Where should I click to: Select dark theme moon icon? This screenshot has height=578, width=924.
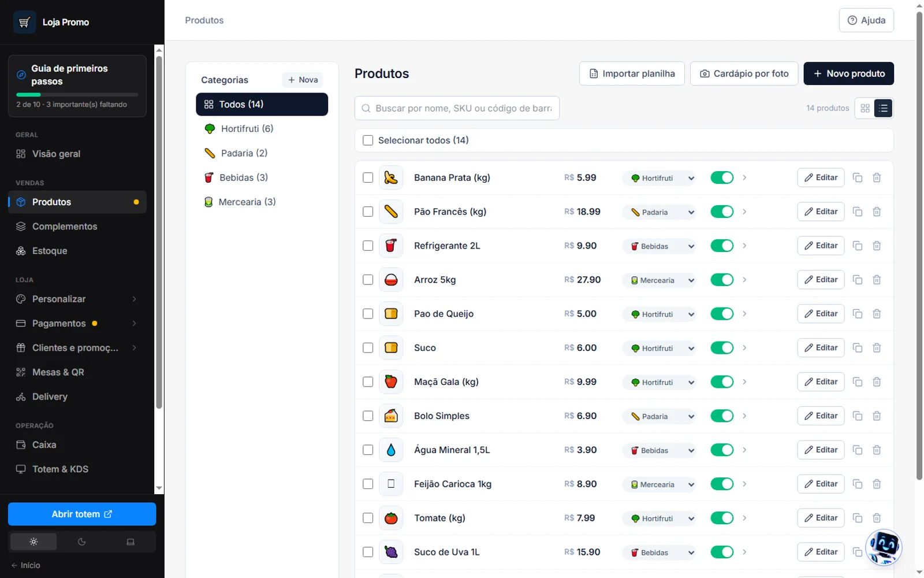[x=82, y=542]
